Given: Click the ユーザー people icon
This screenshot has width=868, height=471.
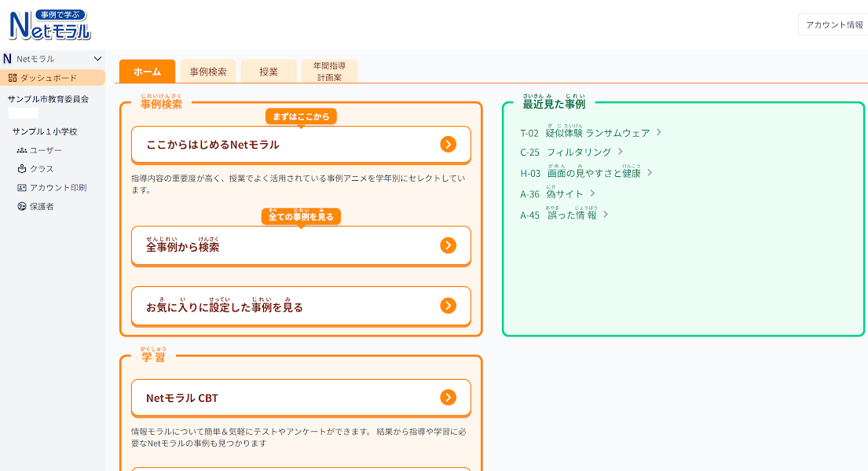Looking at the screenshot, I should [21, 150].
